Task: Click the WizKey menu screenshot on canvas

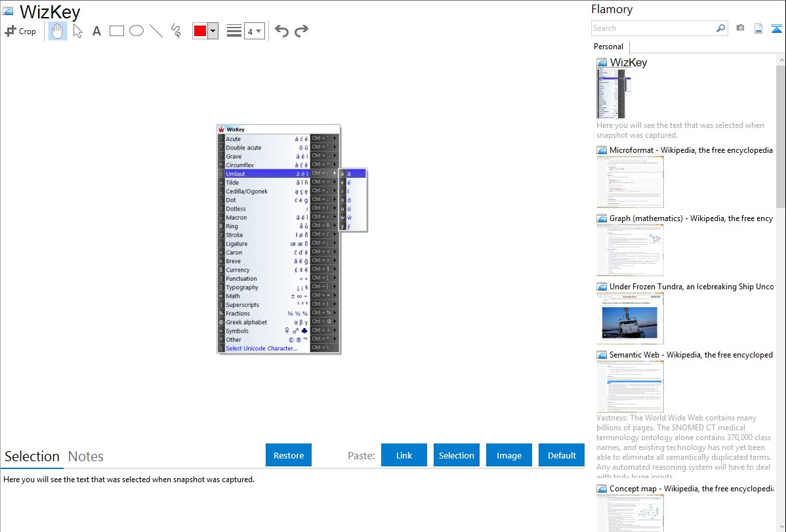Action: pos(292,239)
